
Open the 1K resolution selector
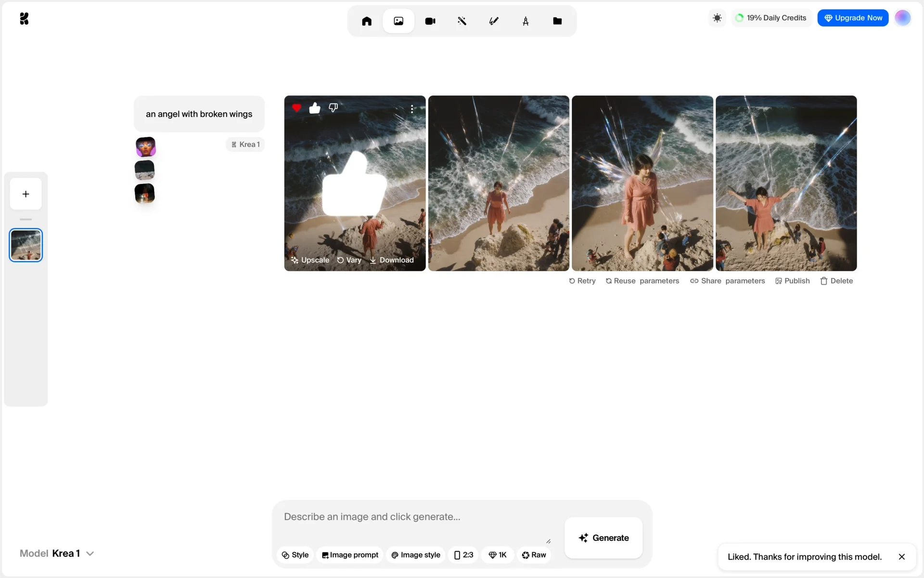tap(498, 555)
